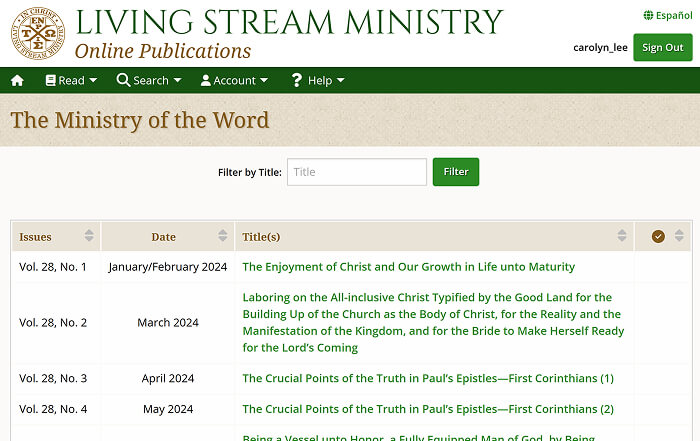This screenshot has width=700, height=441.
Task: Sort by the checkmark read-status column
Action: [663, 237]
